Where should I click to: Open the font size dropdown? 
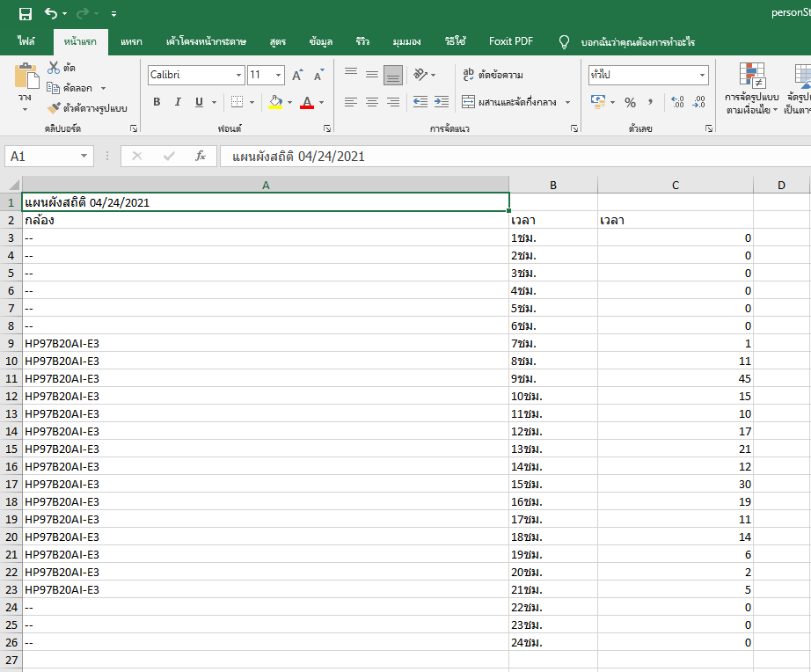(x=278, y=76)
